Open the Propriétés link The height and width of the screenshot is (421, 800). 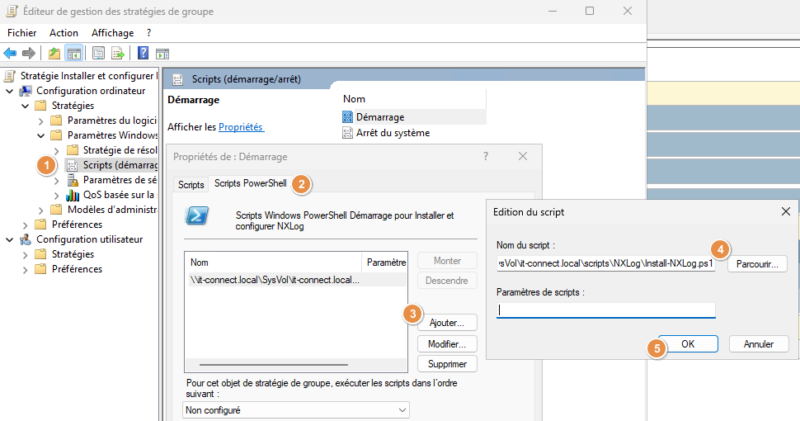[x=240, y=127]
